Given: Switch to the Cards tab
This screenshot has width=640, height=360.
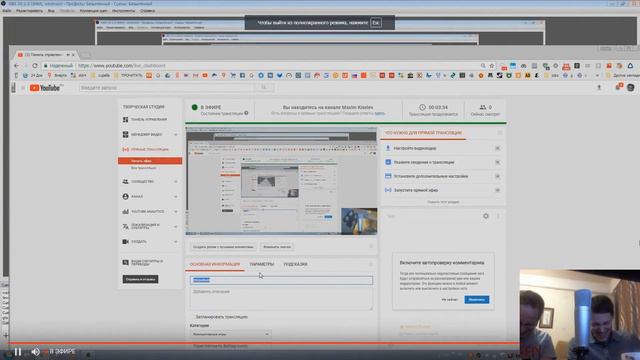Looking at the screenshot, I should click(295, 264).
